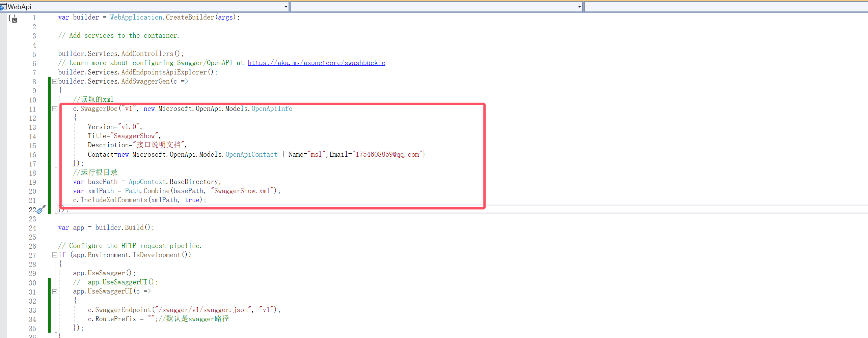Click AddEndpointsApiExplorer in the code
This screenshot has width=868, height=338.
[164, 72]
